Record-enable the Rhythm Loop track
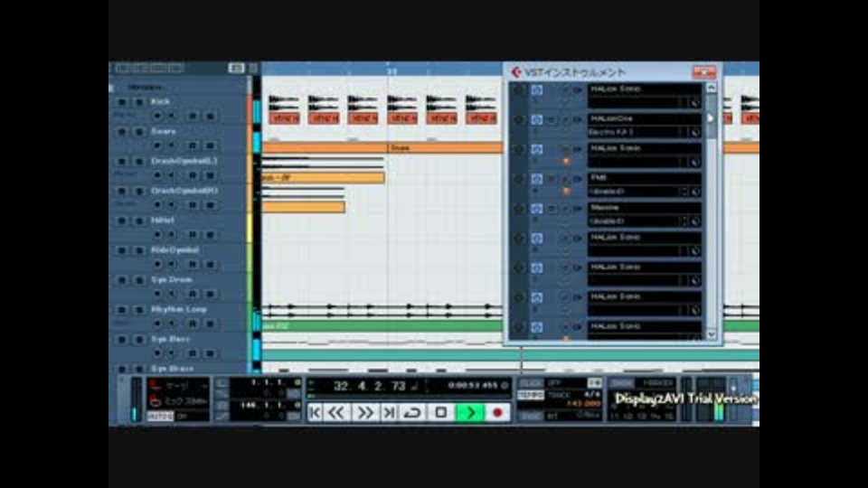Viewport: 868px width, 488px height. coord(157,324)
